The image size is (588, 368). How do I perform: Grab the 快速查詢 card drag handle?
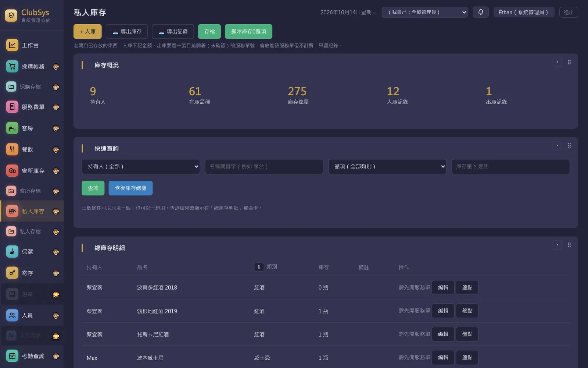pyautogui.click(x=569, y=146)
